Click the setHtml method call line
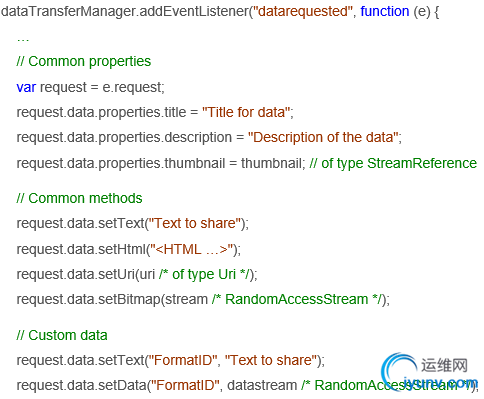 click(x=129, y=249)
